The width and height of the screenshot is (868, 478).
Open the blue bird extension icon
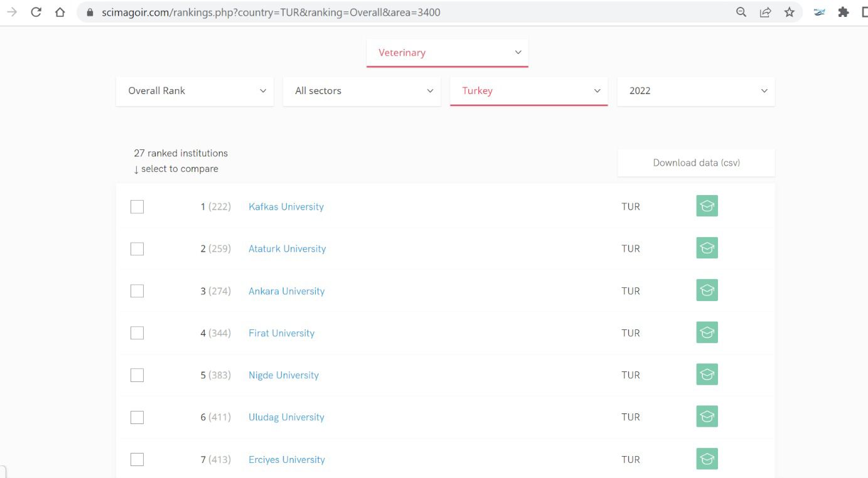click(820, 12)
